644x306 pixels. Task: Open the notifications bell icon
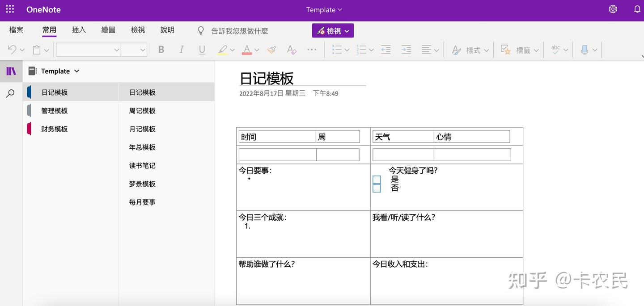[637, 9]
